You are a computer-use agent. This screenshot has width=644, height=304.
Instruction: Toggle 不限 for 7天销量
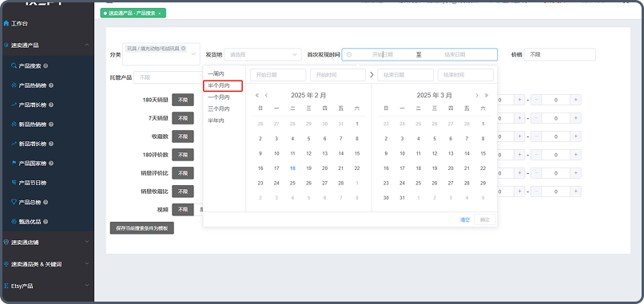tap(183, 118)
